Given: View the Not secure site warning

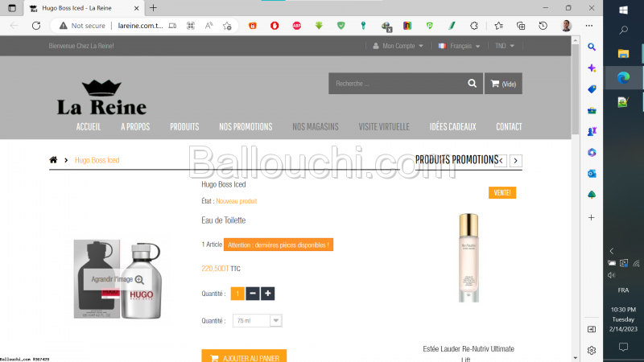Looking at the screenshot, I should point(82,26).
